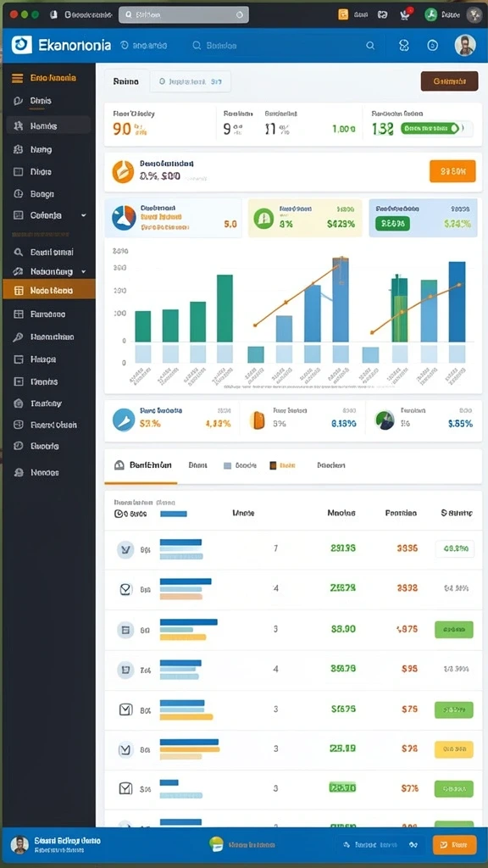Screen dimensions: 488x868
Task: Click the dark brown button at top right
Action: (x=449, y=81)
